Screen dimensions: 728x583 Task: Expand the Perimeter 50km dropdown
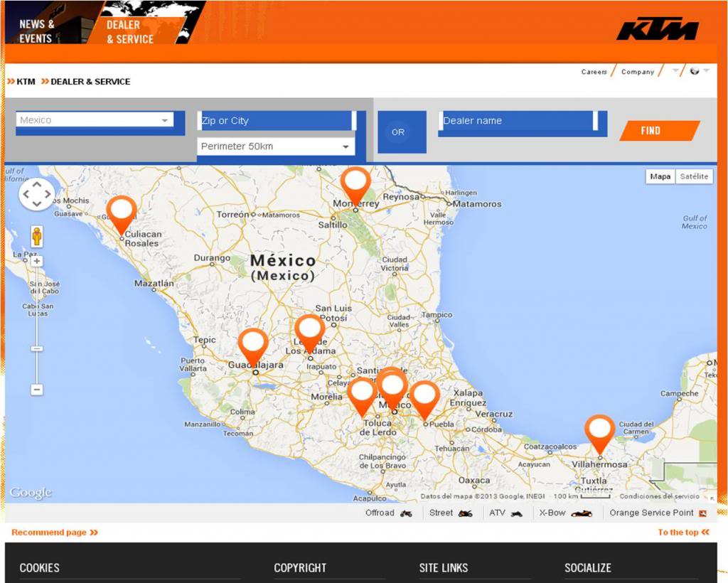pyautogui.click(x=276, y=146)
